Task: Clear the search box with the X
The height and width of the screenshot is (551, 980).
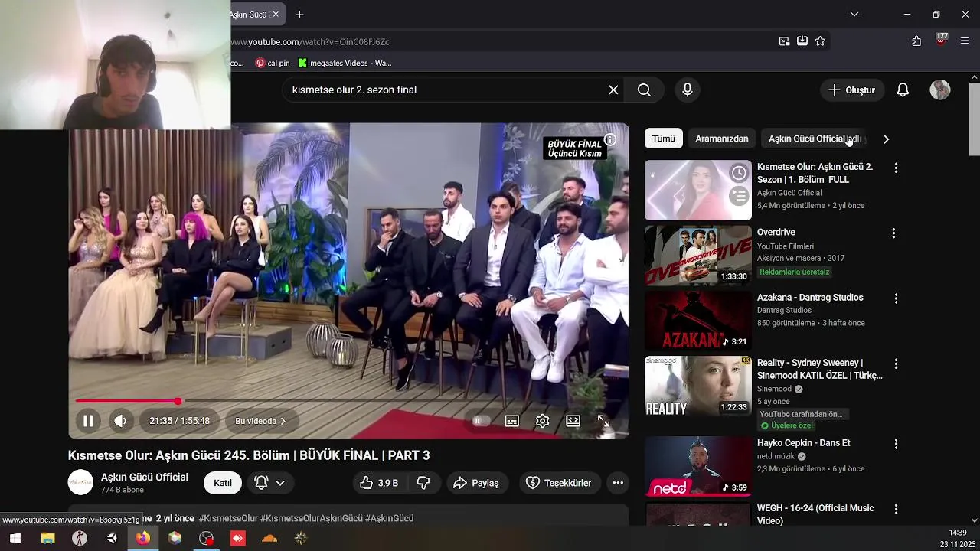Action: pos(613,90)
